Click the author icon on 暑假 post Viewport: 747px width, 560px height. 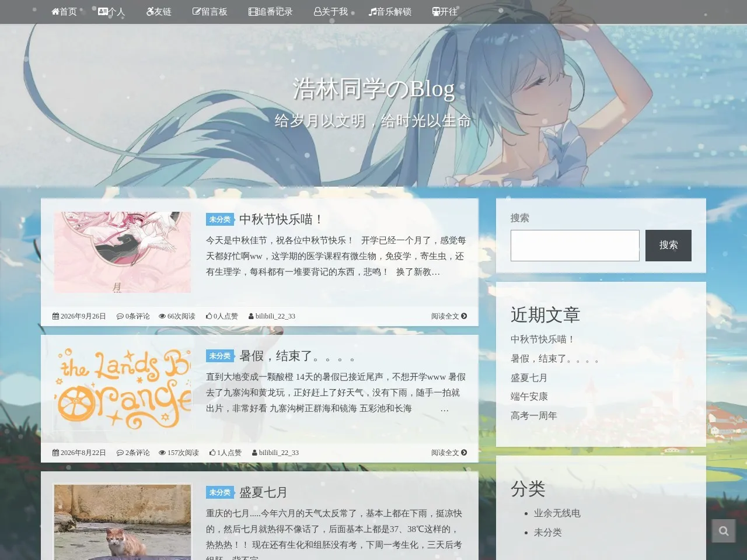point(254,453)
